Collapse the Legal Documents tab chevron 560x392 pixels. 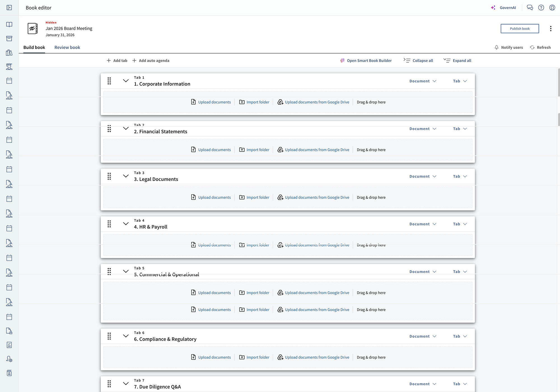(x=126, y=176)
